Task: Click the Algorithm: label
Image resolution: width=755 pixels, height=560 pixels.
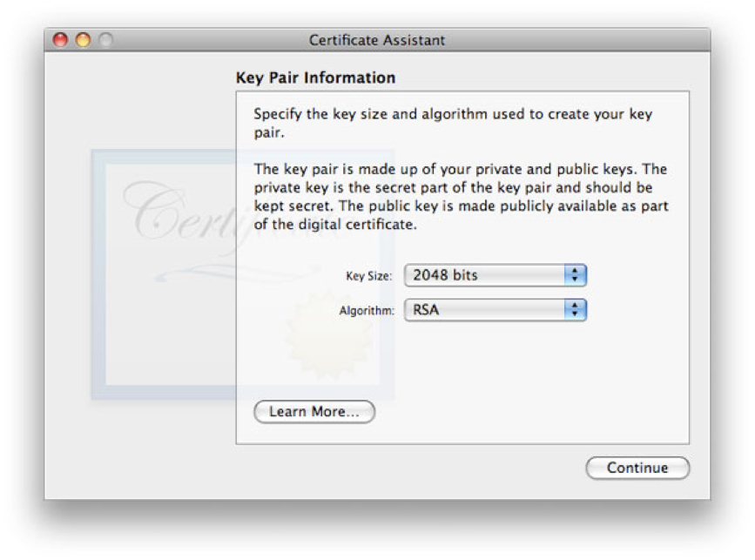Action: click(x=367, y=311)
